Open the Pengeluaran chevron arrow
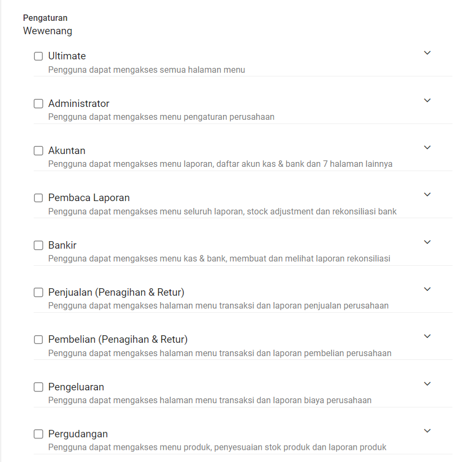 pos(427,384)
